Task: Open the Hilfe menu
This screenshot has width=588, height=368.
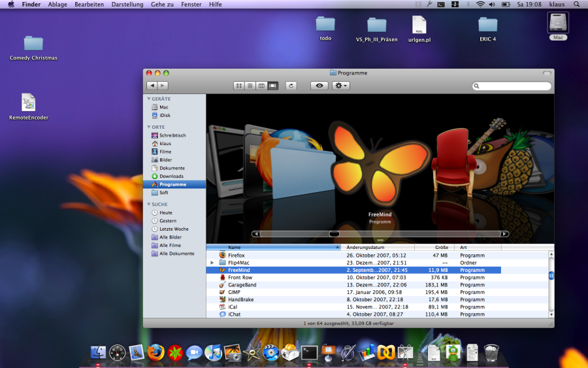Action: click(215, 5)
